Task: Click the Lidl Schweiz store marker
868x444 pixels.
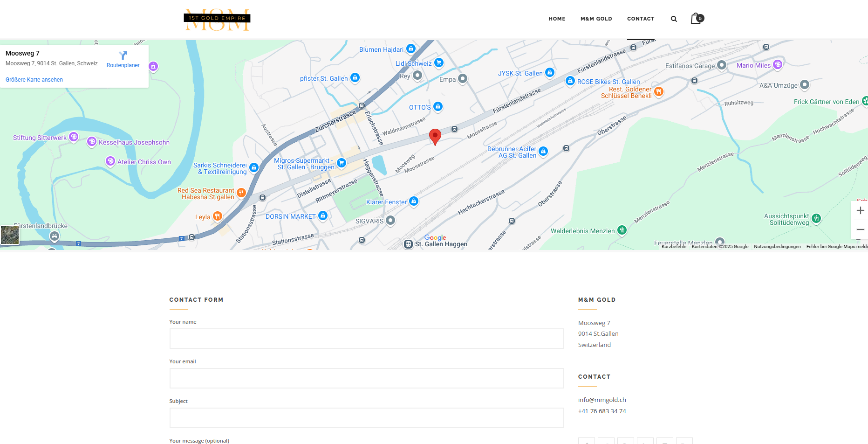Action: [x=438, y=62]
